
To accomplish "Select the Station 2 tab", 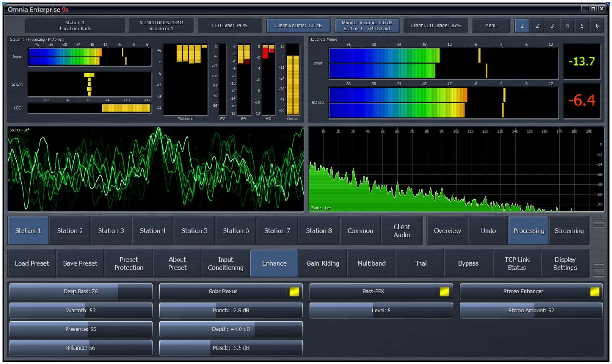I will tap(69, 230).
